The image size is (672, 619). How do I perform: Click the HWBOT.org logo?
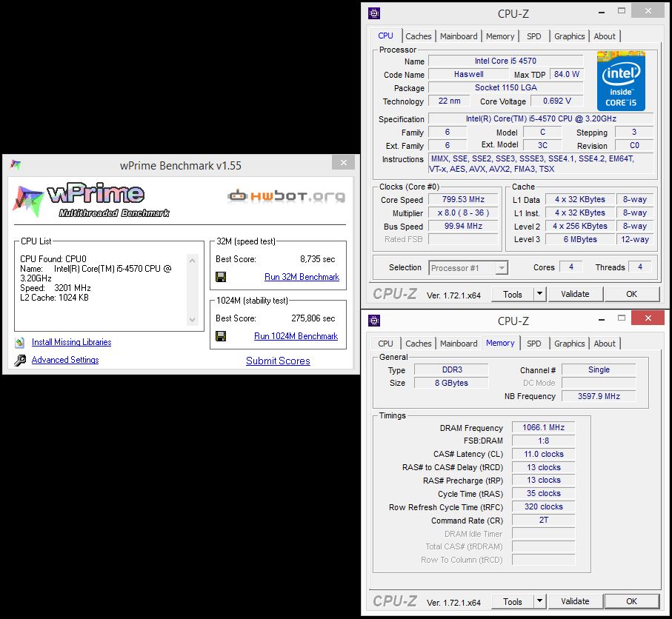click(286, 195)
